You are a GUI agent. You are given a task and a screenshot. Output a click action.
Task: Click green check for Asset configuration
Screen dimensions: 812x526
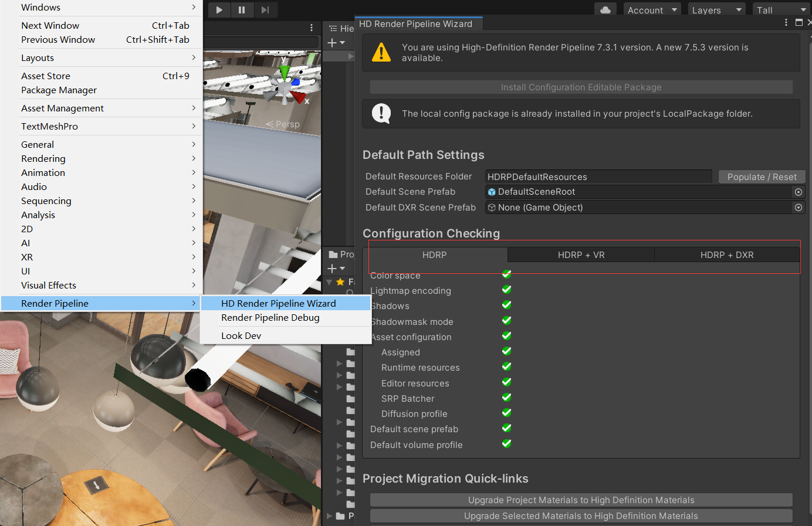(507, 335)
